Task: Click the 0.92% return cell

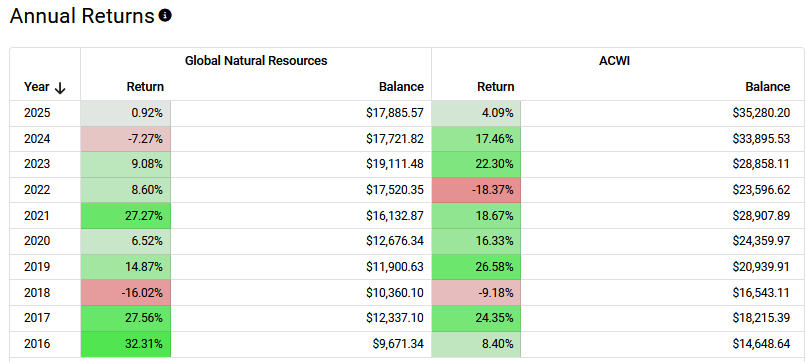Action: (126, 113)
